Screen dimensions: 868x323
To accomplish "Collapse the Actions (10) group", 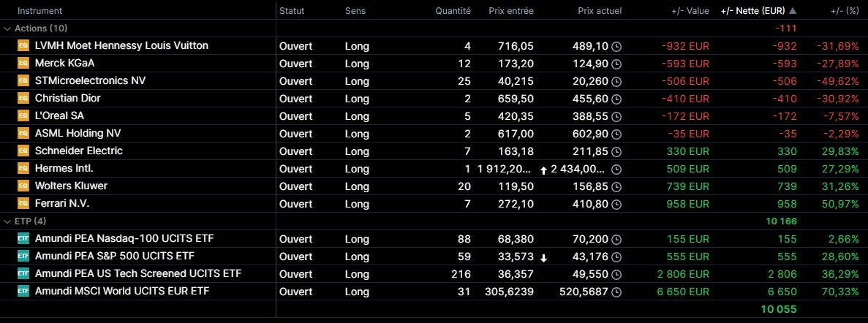I will coord(8,28).
